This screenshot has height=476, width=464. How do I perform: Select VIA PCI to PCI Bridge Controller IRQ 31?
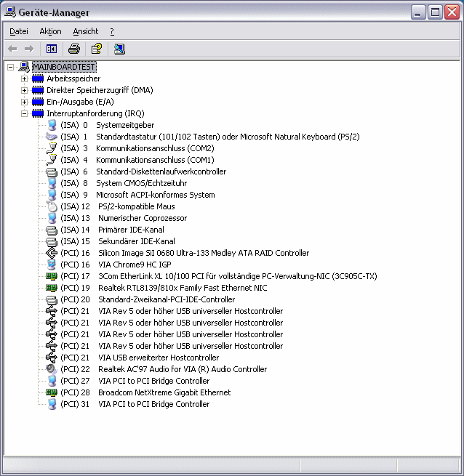click(153, 404)
